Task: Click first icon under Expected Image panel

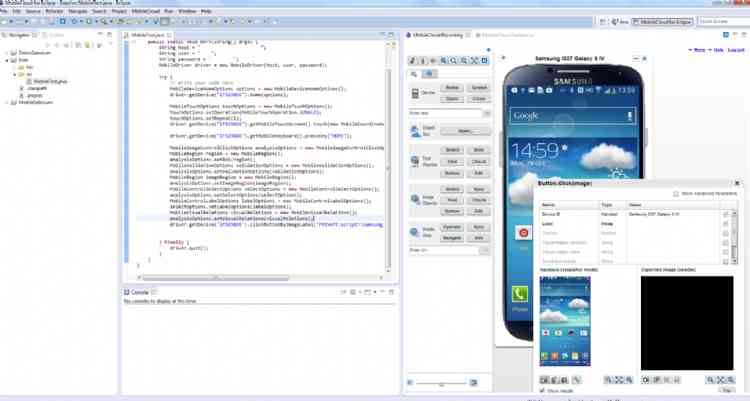Action: (x=646, y=380)
